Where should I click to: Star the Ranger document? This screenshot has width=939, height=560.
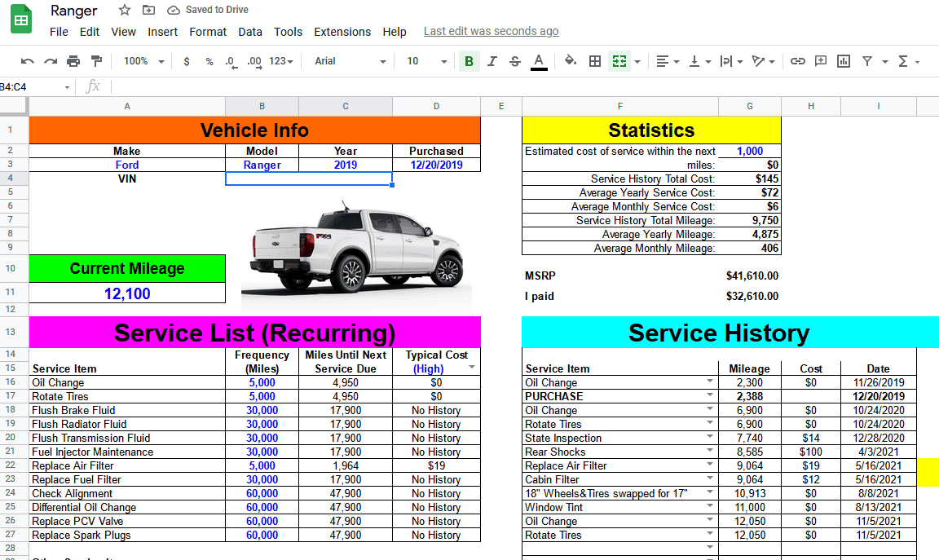click(125, 10)
